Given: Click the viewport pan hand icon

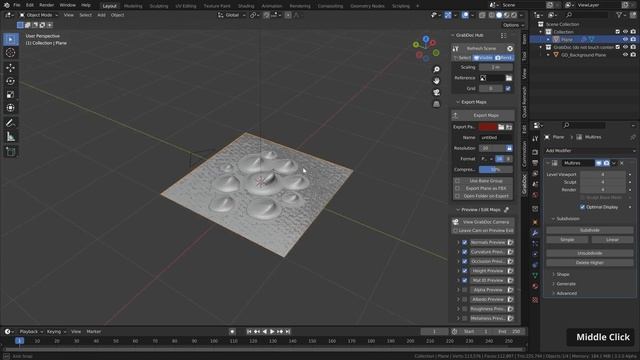Looking at the screenshot, I should (x=436, y=81).
